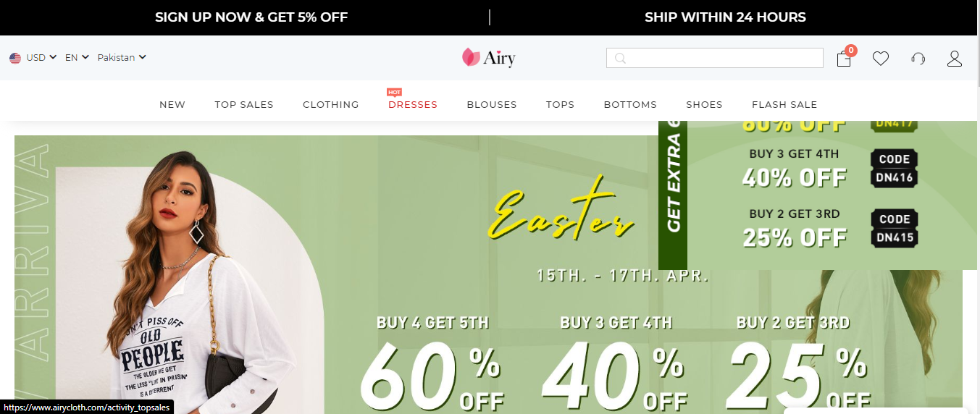The width and height of the screenshot is (980, 414).
Task: Expand the Pakistan country dropdown
Action: (122, 58)
